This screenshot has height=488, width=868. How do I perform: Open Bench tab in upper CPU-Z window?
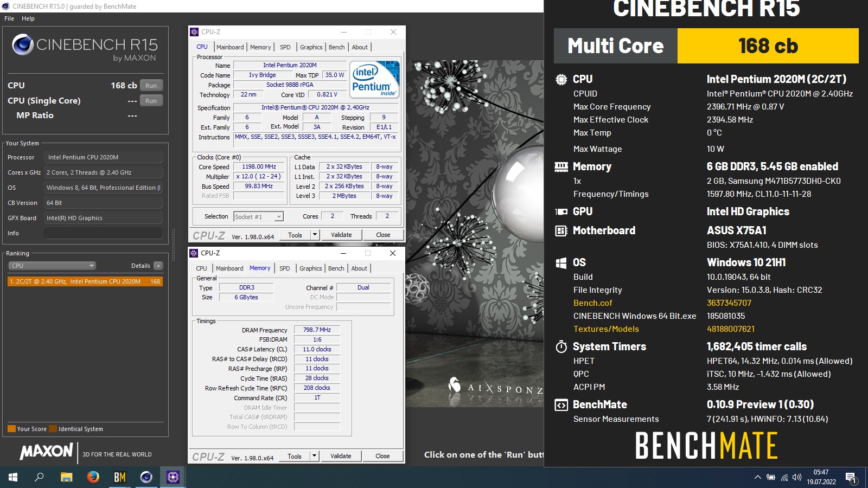337,47
